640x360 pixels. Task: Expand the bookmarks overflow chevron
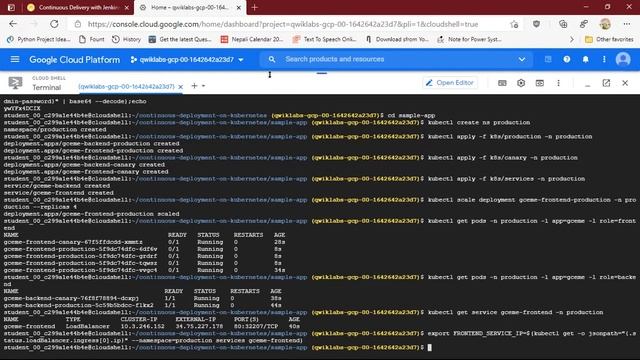[x=571, y=40]
